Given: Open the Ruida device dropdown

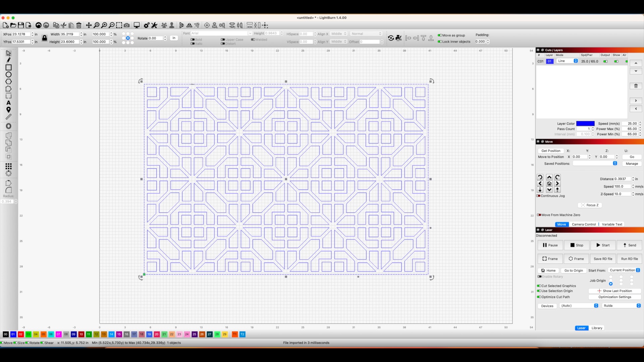Looking at the screenshot, I should [622, 306].
